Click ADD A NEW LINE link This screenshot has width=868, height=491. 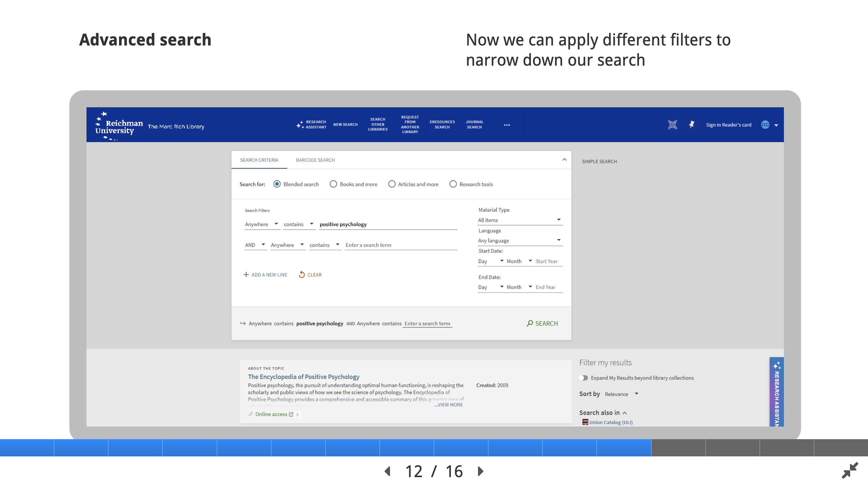pos(266,275)
